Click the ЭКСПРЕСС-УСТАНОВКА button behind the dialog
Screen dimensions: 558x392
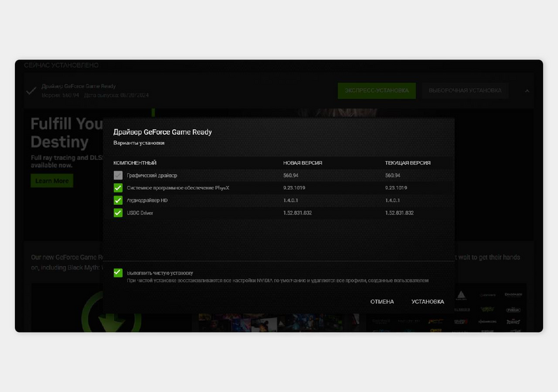[377, 91]
